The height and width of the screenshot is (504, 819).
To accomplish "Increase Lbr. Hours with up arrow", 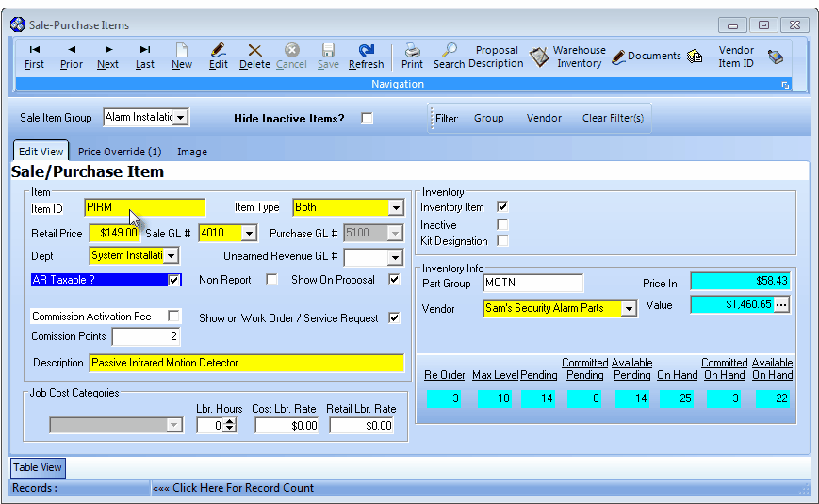I will [230, 421].
